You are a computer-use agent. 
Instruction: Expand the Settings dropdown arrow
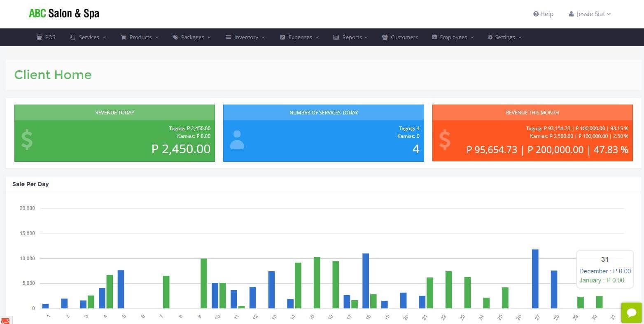pyautogui.click(x=520, y=37)
